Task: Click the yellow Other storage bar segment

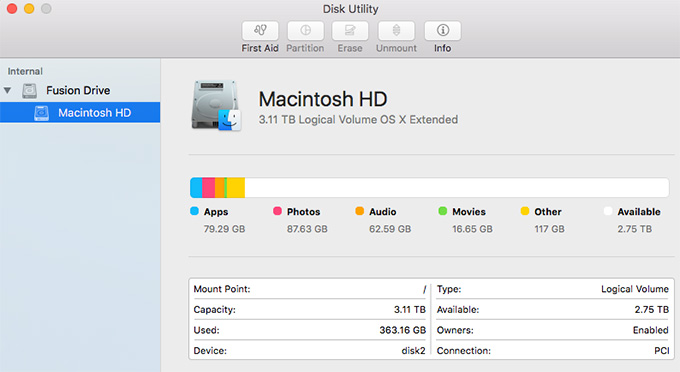Action: click(236, 188)
